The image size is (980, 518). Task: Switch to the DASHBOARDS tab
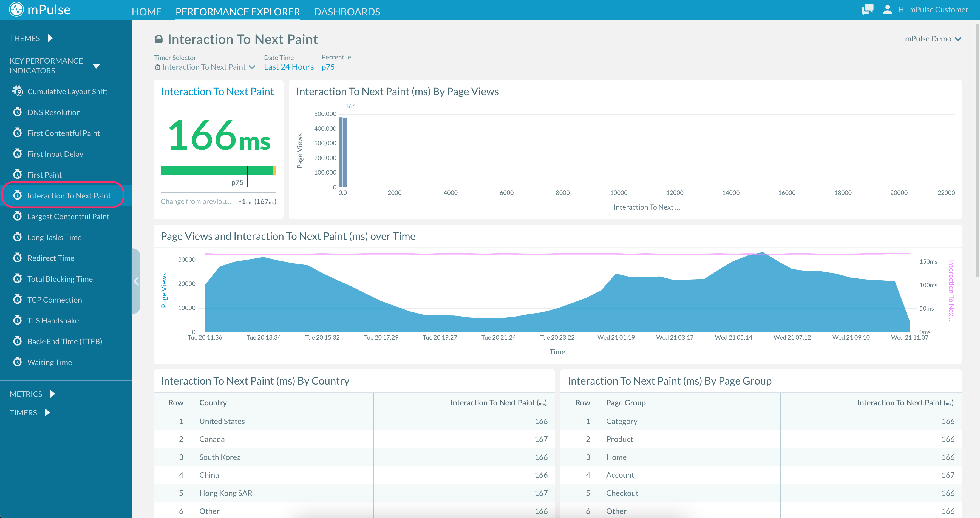coord(347,12)
